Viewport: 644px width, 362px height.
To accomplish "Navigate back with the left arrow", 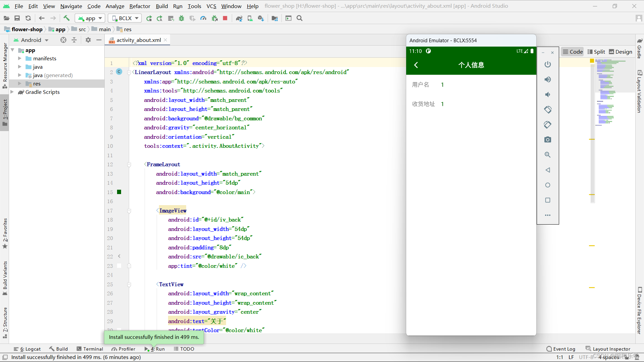I will point(42,18).
